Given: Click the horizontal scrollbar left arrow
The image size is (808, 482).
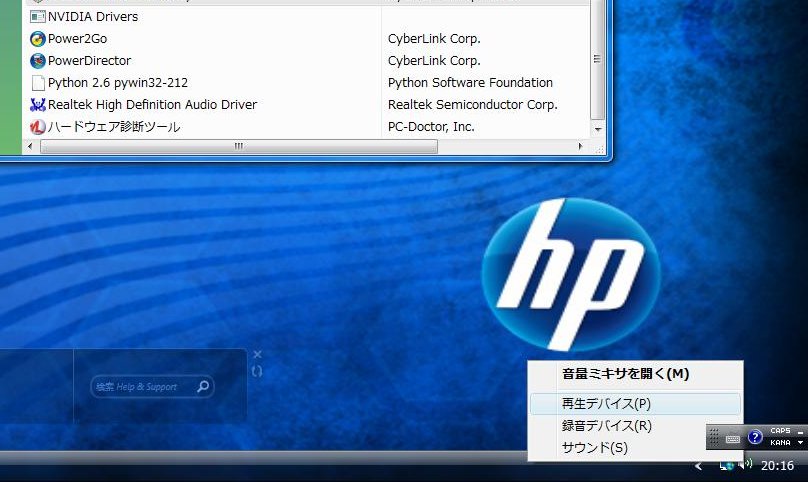Looking at the screenshot, I should click(30, 146).
